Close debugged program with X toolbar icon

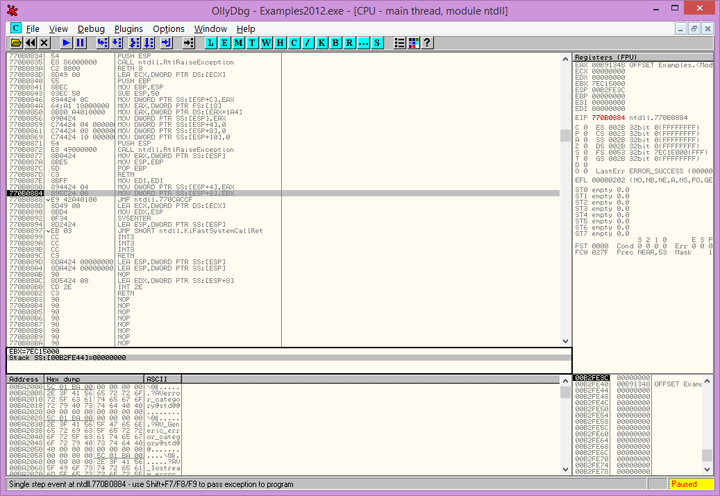[x=44, y=43]
